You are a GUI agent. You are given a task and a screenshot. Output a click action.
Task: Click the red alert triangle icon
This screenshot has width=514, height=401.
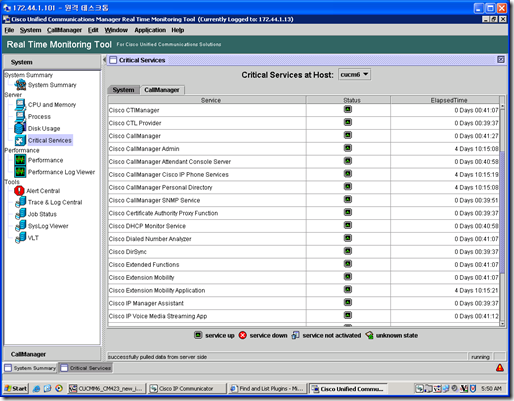pyautogui.click(x=500, y=368)
